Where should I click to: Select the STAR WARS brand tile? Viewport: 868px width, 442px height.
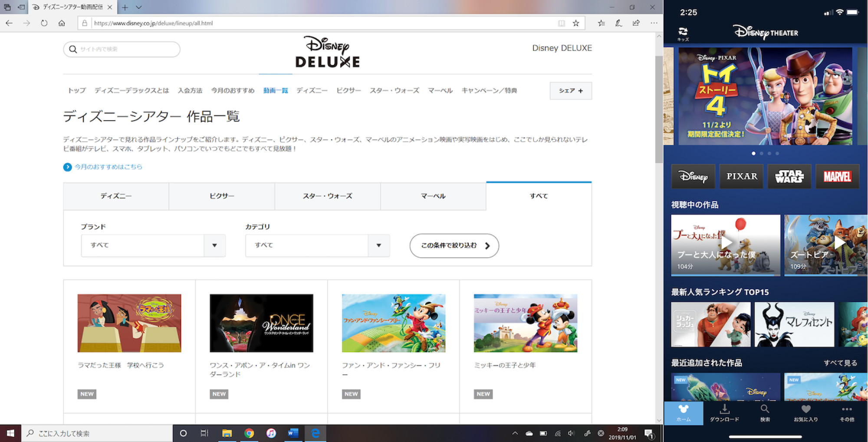click(789, 177)
